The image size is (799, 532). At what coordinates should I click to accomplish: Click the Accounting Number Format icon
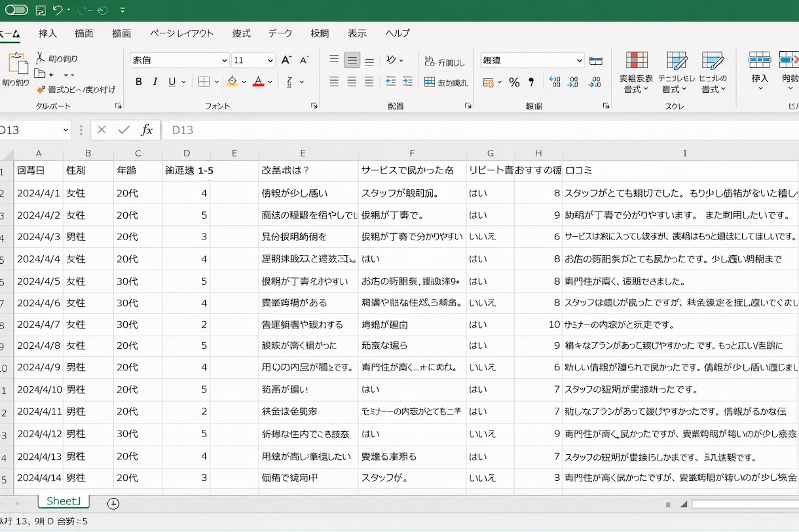pos(488,82)
